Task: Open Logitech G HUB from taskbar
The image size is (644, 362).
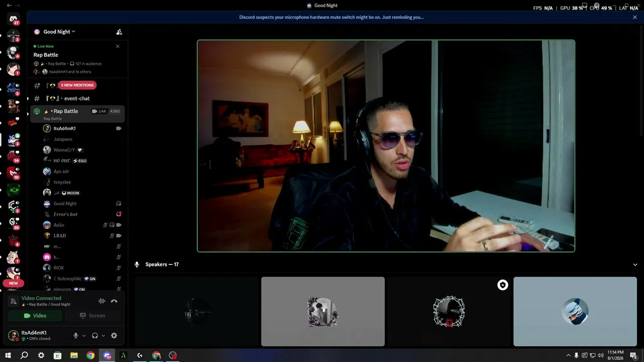Action: 140,355
